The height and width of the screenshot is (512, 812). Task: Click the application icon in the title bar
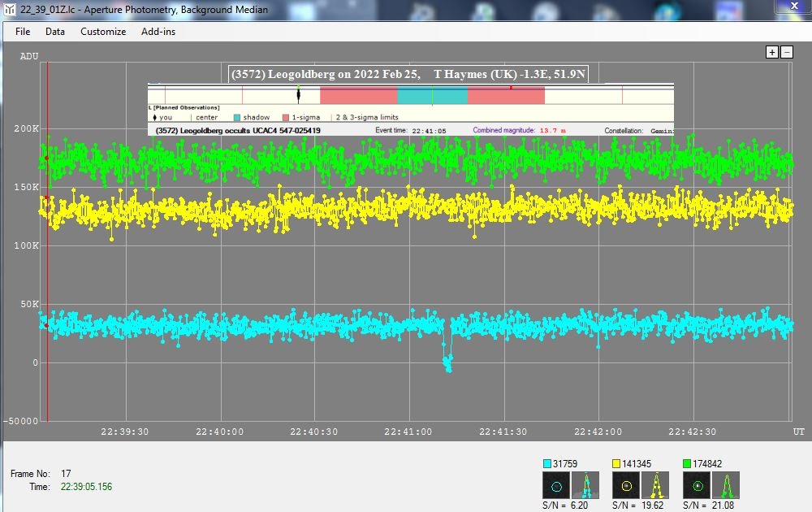[x=10, y=9]
